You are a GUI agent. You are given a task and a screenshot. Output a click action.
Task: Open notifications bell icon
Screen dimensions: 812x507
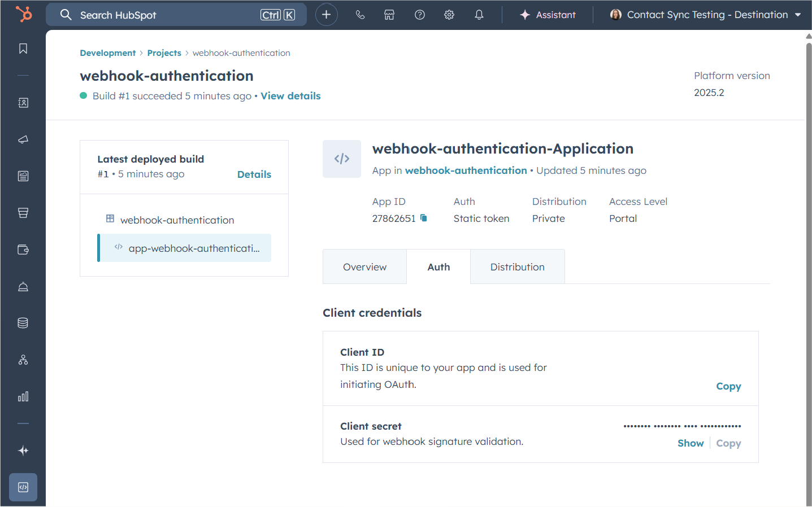[479, 15]
